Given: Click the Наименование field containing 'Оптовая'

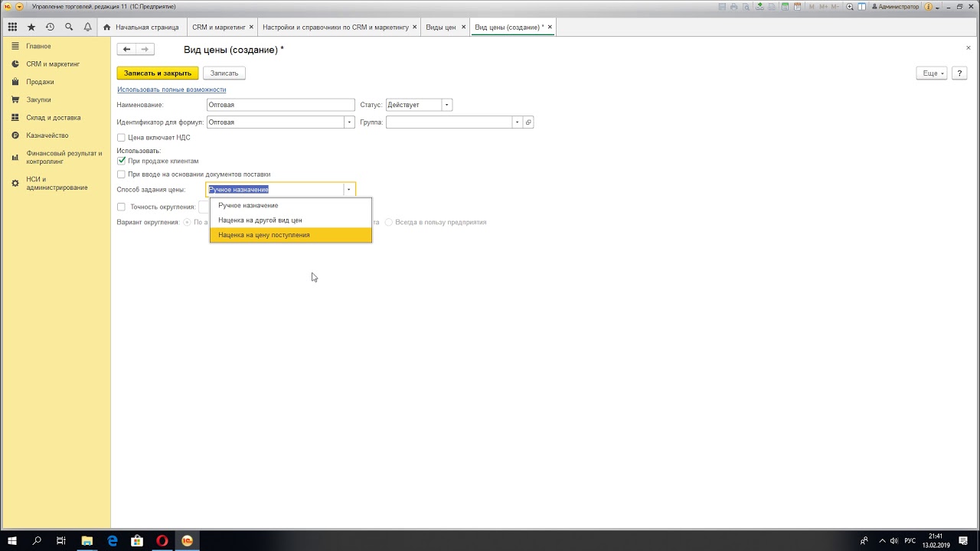Looking at the screenshot, I should (x=280, y=105).
